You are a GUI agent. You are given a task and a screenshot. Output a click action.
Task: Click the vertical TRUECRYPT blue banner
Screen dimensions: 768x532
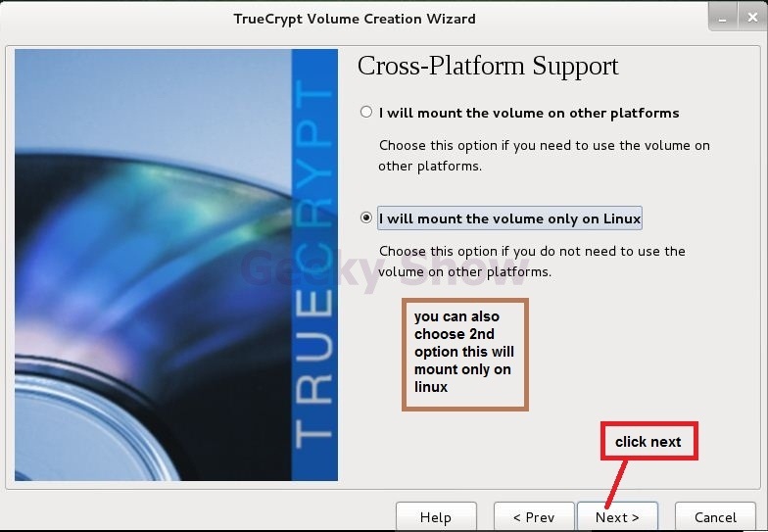click(x=314, y=265)
